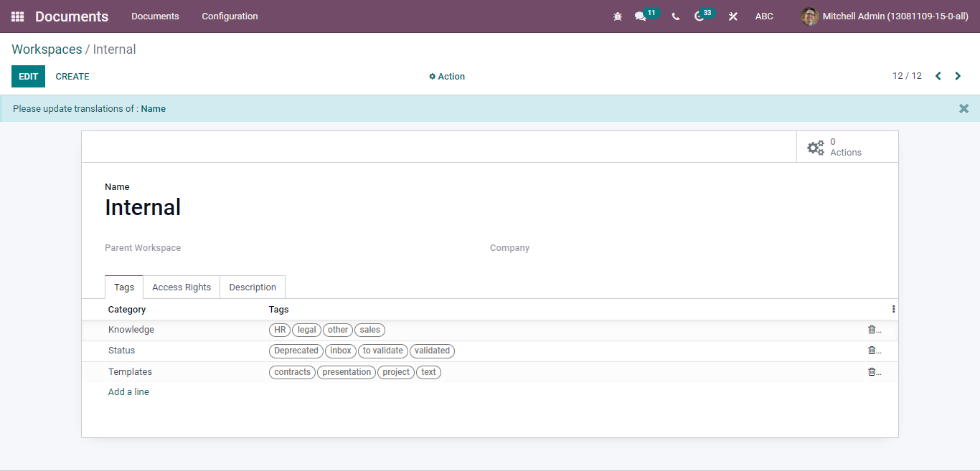Screen dimensions: 980x471
Task: Click the Company field label
Action: pos(509,248)
